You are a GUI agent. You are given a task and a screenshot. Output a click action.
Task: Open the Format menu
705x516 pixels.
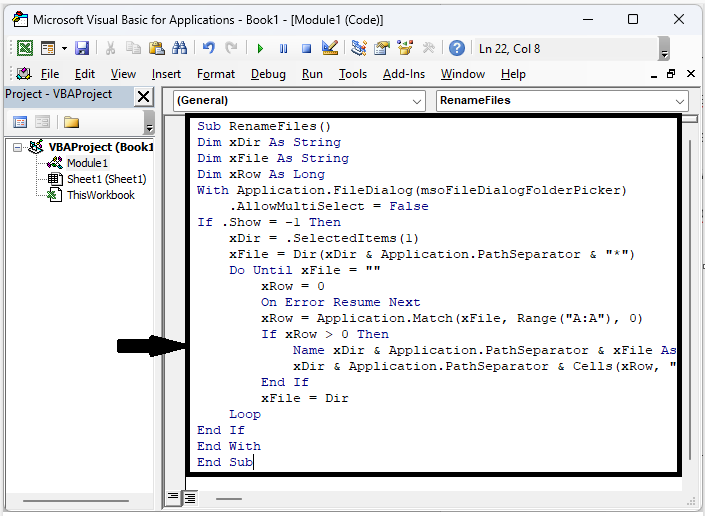pyautogui.click(x=216, y=74)
